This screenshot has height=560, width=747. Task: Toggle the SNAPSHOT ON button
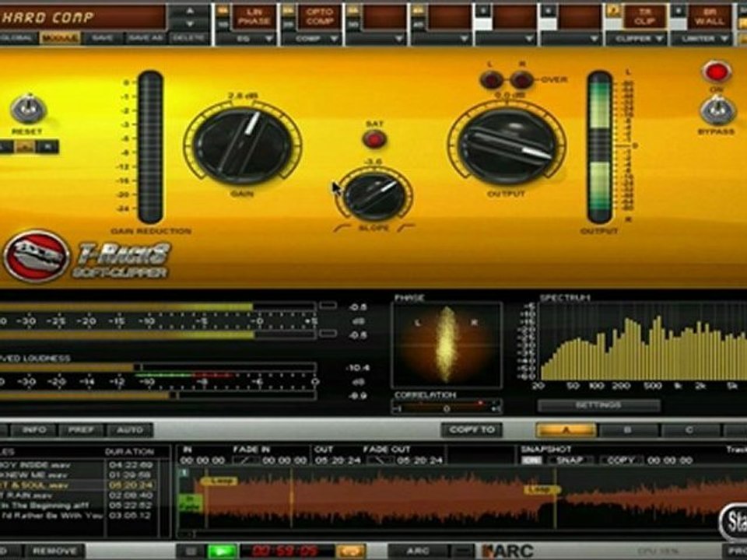(531, 460)
